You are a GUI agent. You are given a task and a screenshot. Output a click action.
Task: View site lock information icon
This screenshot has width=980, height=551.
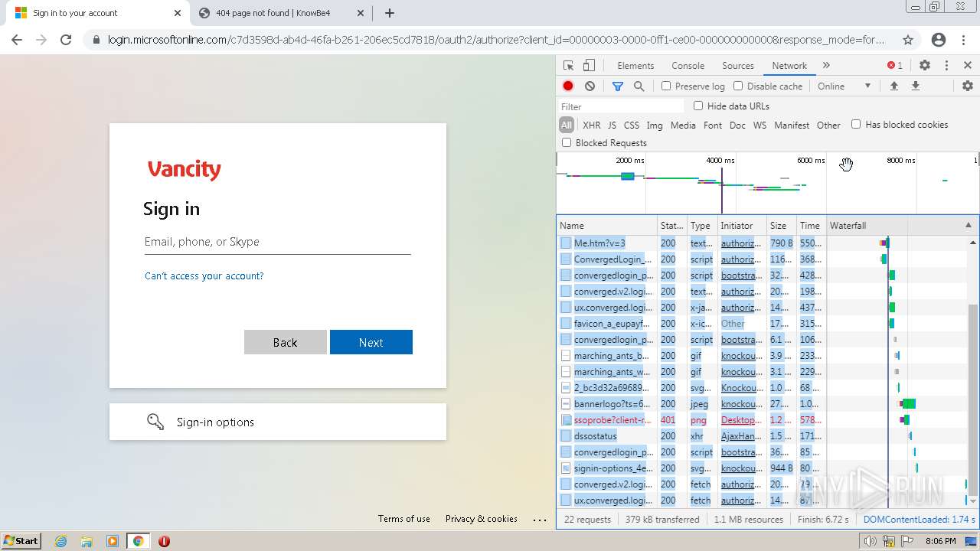pyautogui.click(x=96, y=40)
